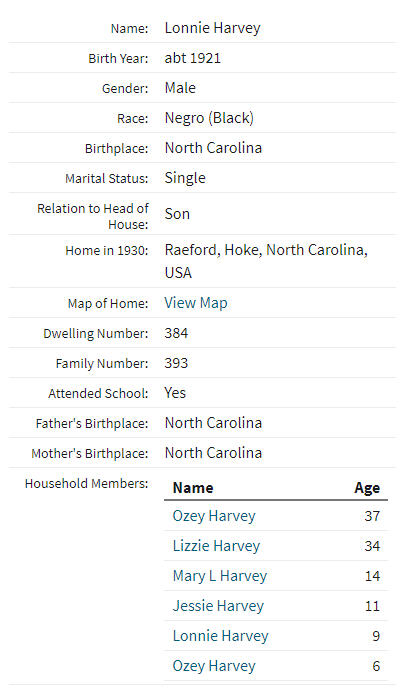Click the Relation to Head value Son

(x=177, y=214)
